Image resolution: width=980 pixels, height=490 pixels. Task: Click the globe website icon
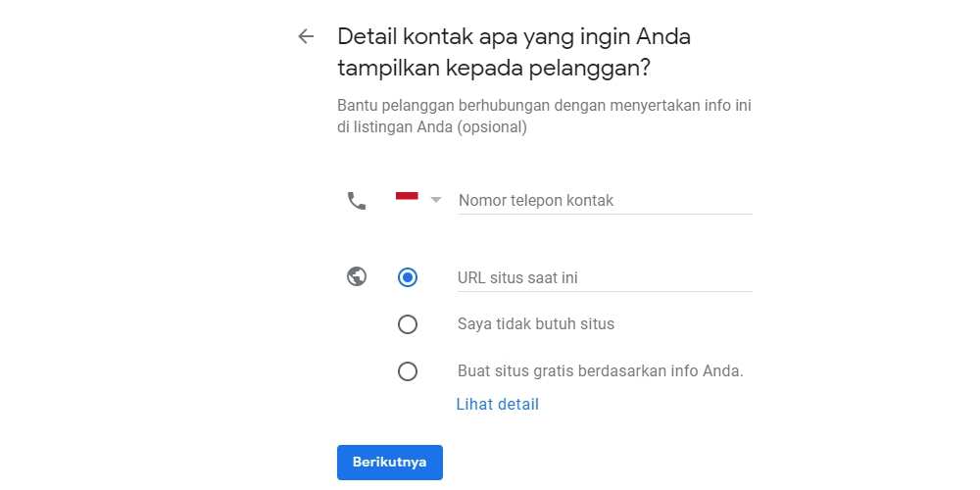(357, 276)
